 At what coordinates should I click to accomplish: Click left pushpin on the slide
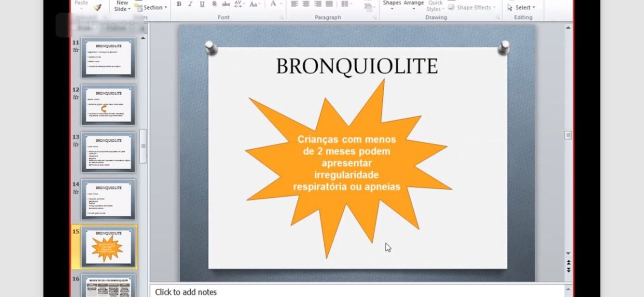211,47
